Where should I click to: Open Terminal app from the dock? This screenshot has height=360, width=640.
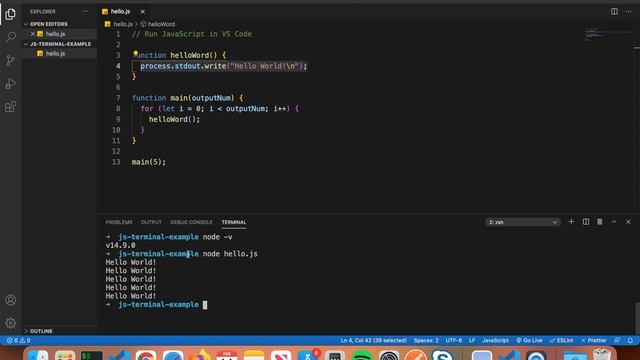coord(92,355)
